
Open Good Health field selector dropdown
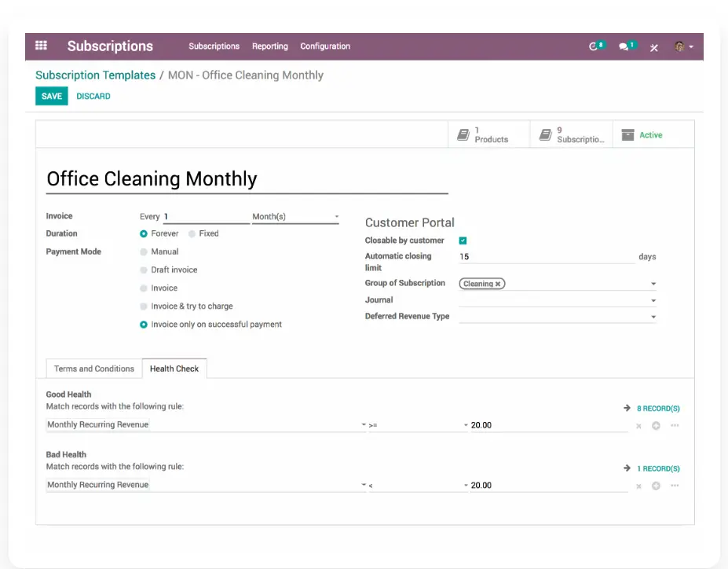[x=206, y=424]
